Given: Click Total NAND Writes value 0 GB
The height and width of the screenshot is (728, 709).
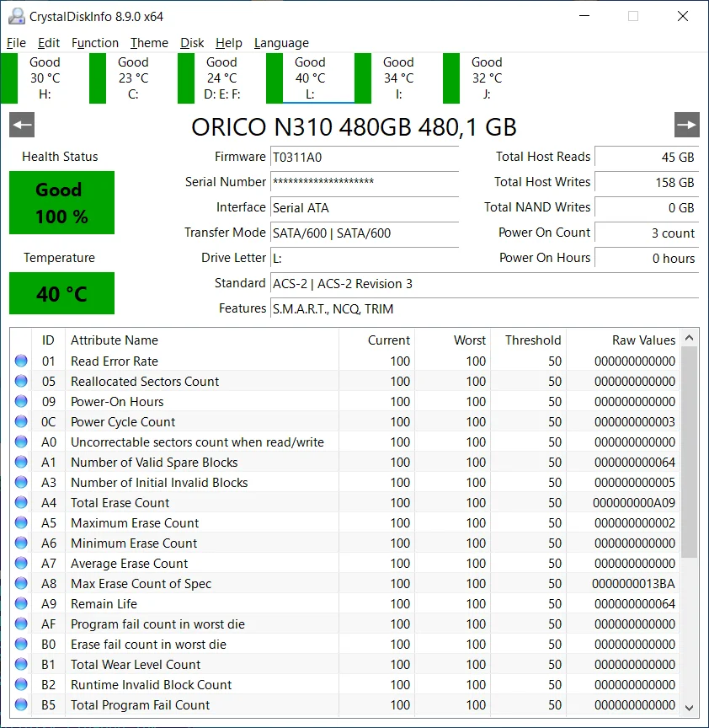Looking at the screenshot, I should pyautogui.click(x=647, y=207).
